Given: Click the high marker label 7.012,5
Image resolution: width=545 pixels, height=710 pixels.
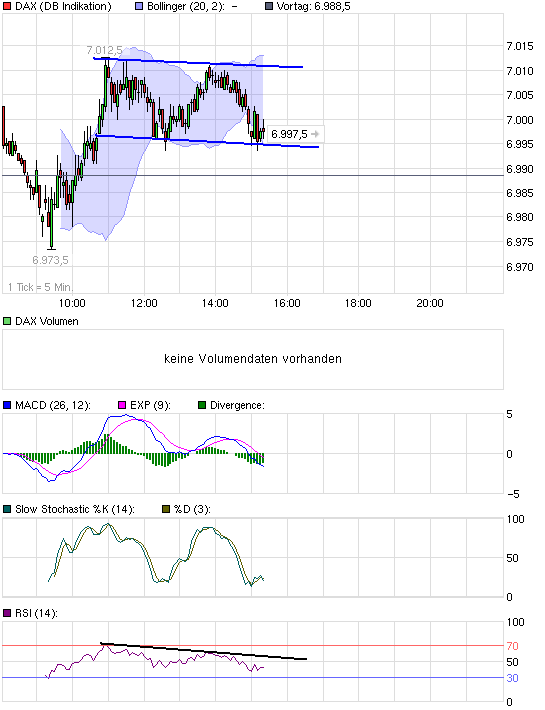Looking at the screenshot, I should coord(104,50).
